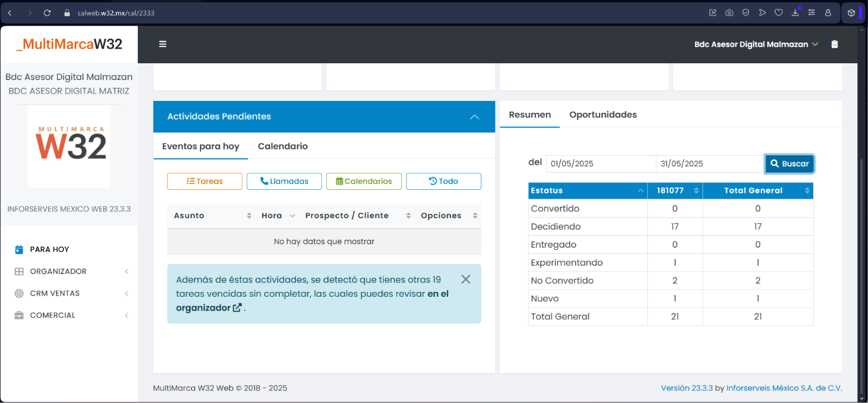The image size is (868, 403).
Task: Sort the Estatus column header
Action: 588,190
